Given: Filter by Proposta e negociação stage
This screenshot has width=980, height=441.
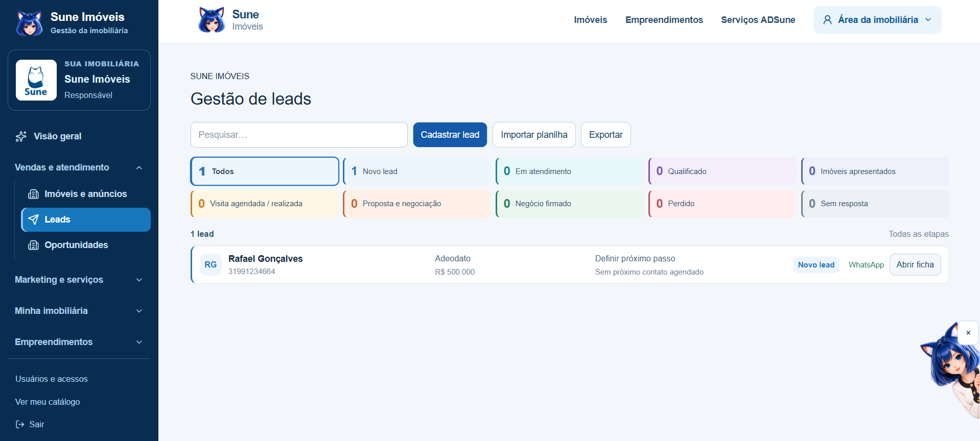Looking at the screenshot, I should click(x=417, y=204).
